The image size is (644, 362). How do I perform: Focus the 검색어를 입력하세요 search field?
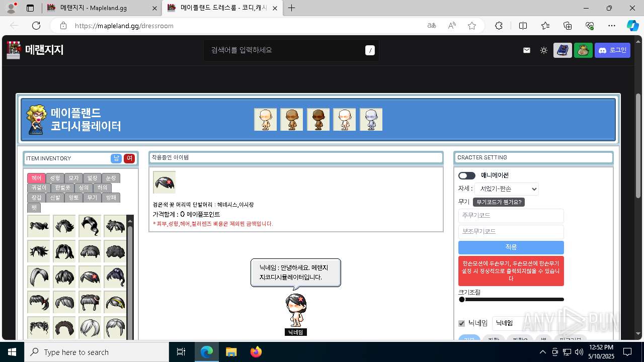click(291, 50)
